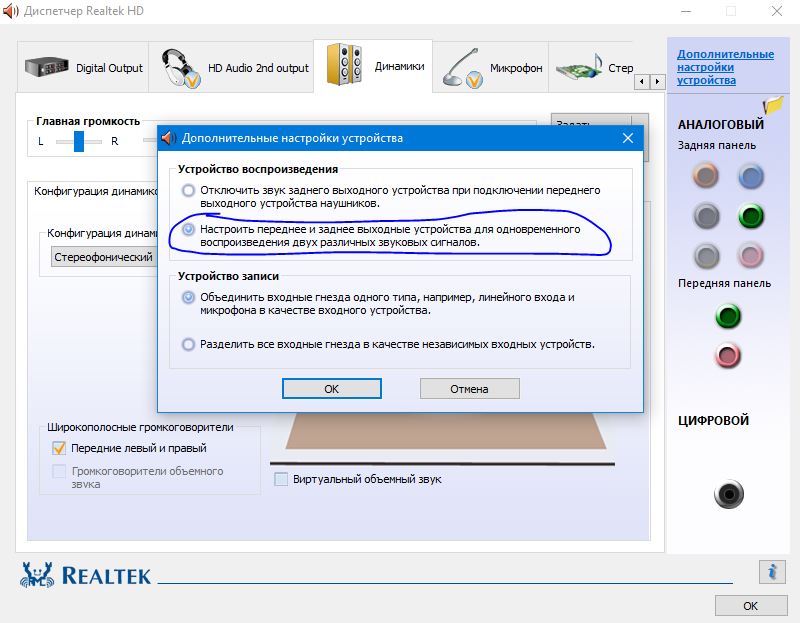Click the brown speaker stage area
The height and width of the screenshot is (623, 800).
445,432
